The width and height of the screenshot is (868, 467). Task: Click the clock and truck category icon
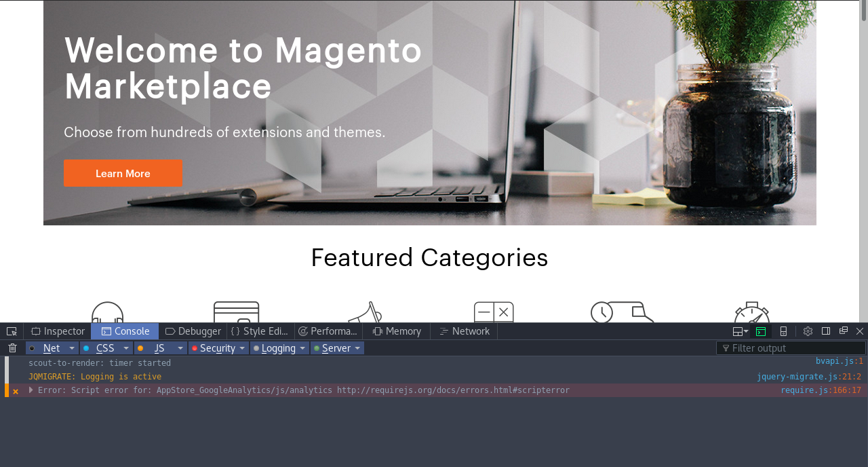point(622,312)
